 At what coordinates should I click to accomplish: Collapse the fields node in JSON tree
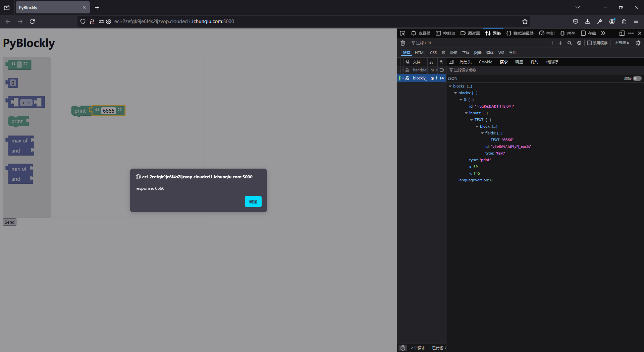pyautogui.click(x=482, y=133)
